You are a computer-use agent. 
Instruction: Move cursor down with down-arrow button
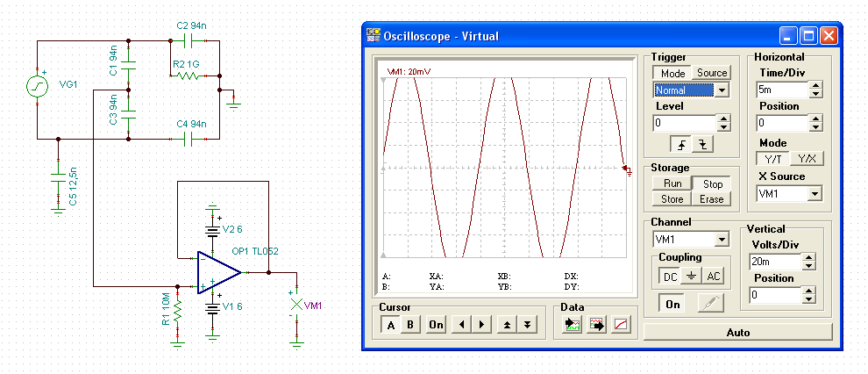tap(528, 325)
